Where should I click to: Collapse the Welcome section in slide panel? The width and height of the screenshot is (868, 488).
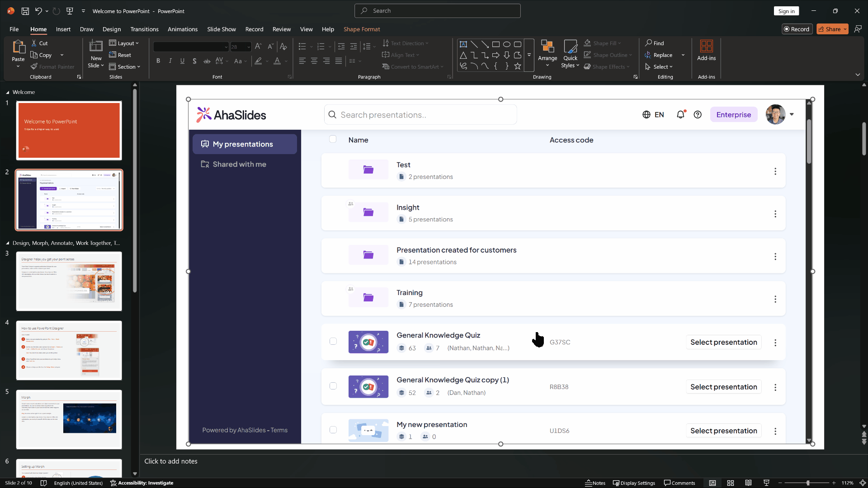(x=7, y=92)
